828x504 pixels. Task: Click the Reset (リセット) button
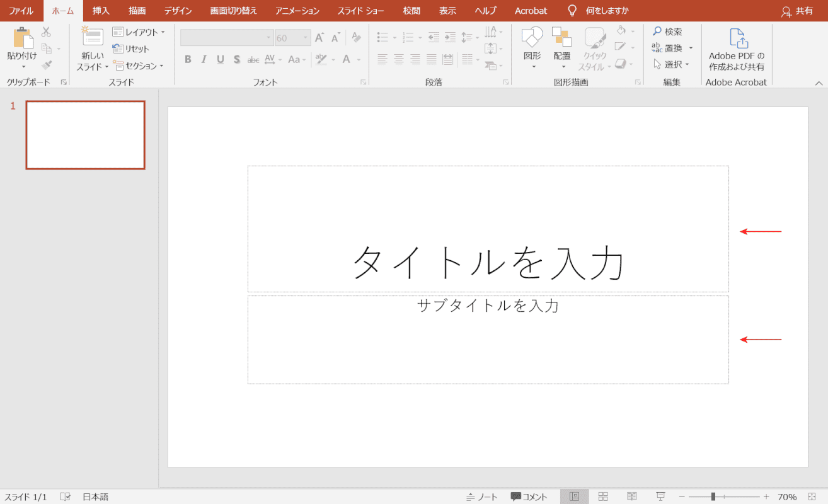[131, 49]
